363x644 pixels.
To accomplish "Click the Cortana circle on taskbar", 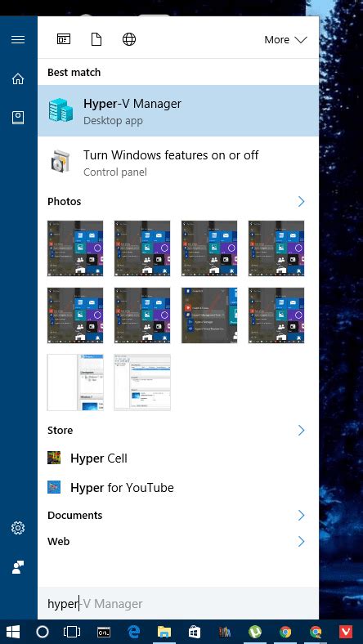I will coord(43,632).
